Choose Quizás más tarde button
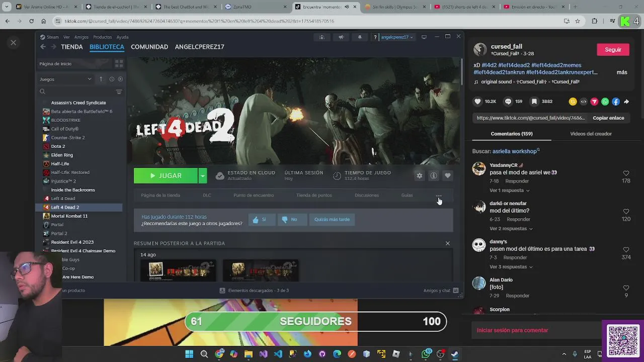The width and height of the screenshot is (644, 362). tap(332, 219)
